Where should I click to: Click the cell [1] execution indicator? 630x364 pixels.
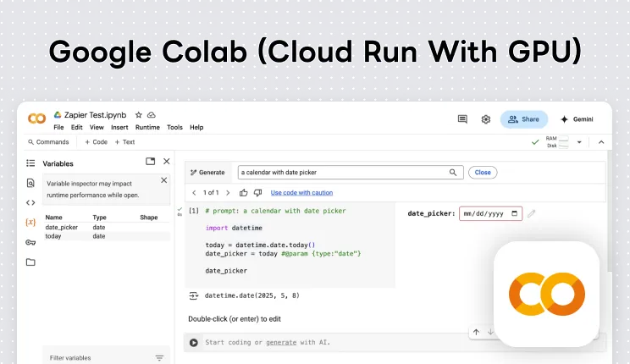194,211
